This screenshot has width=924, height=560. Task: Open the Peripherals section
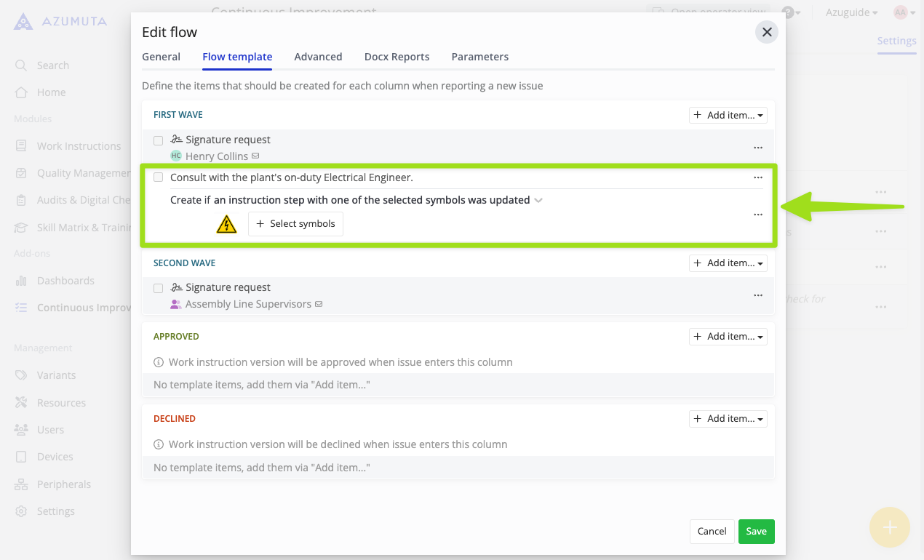click(x=63, y=484)
